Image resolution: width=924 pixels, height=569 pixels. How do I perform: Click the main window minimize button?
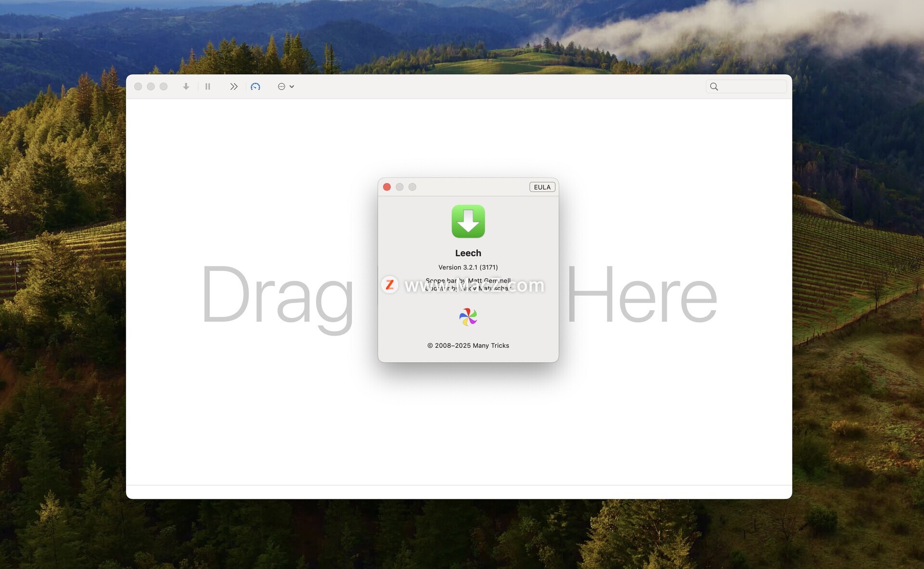click(x=151, y=87)
